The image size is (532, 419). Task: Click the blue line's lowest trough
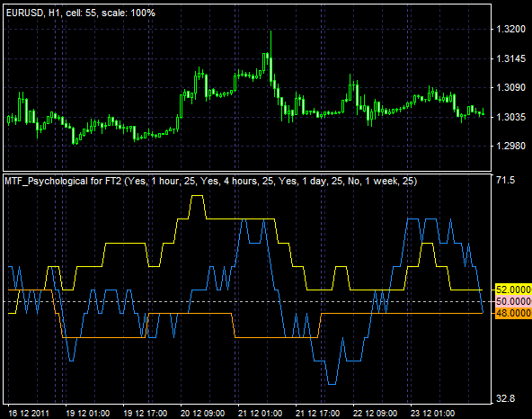point(332,384)
